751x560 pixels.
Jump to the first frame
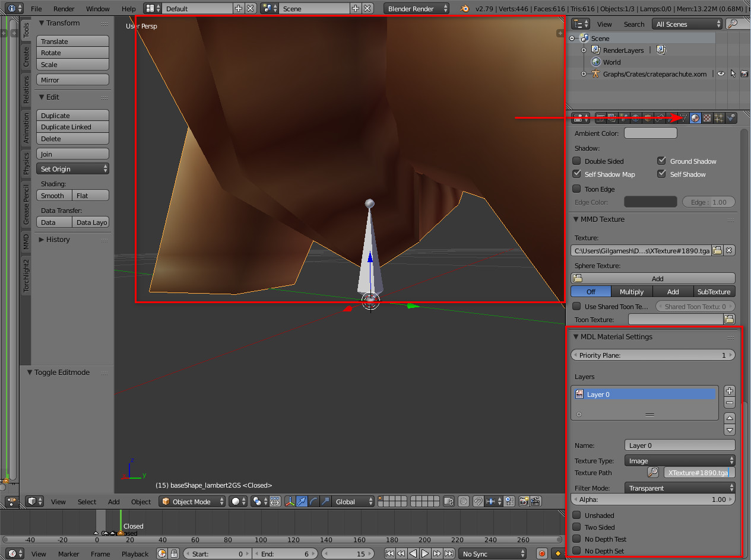[x=389, y=553]
